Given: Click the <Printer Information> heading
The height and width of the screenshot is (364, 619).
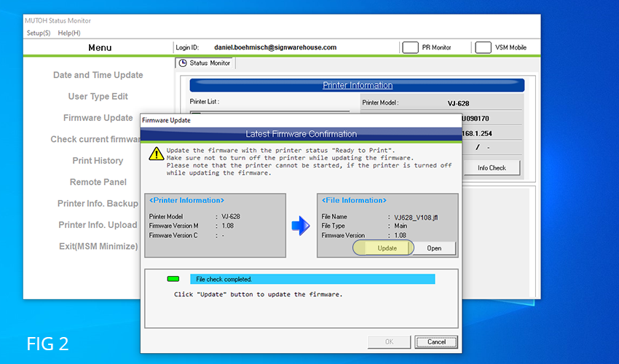Looking at the screenshot, I should point(186,200).
